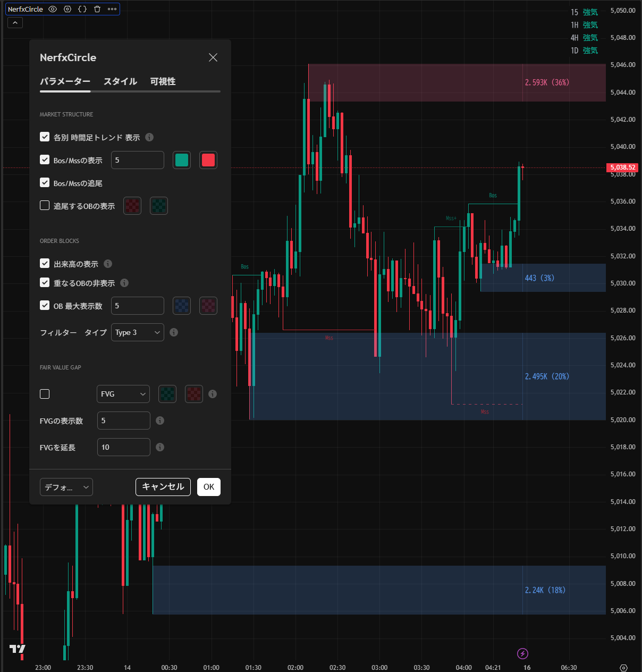Open the FVG type dropdown
642x672 pixels.
(x=123, y=394)
